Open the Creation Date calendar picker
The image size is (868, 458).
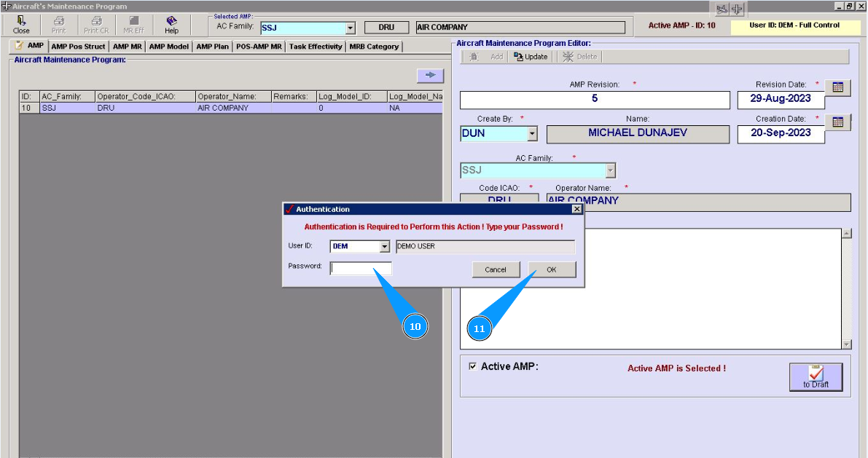click(837, 122)
